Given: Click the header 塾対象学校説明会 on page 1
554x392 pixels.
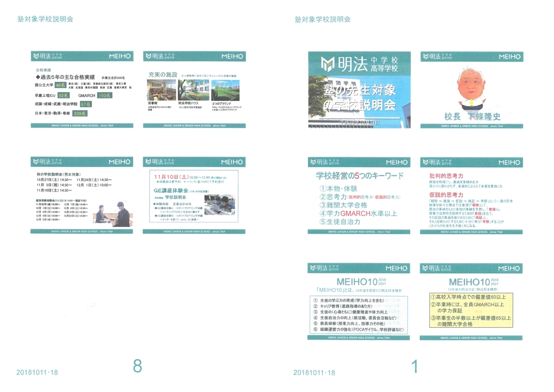Looking at the screenshot, I should (322, 19).
